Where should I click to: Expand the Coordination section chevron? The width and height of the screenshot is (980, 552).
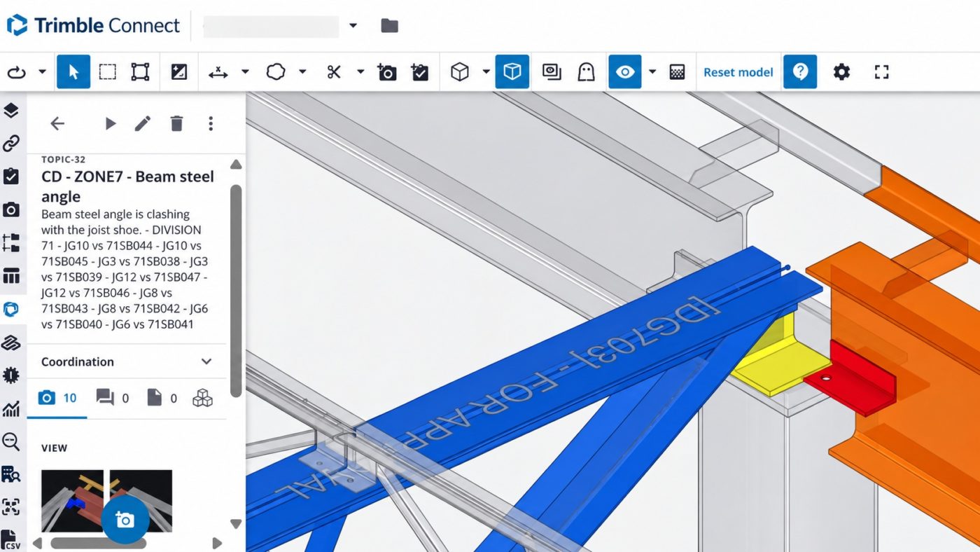[x=206, y=361]
